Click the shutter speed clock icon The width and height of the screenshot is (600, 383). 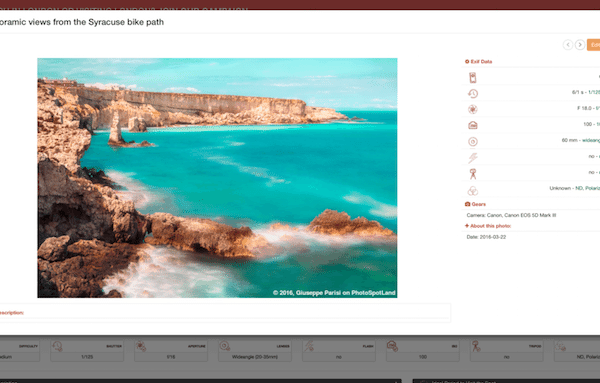point(473,93)
